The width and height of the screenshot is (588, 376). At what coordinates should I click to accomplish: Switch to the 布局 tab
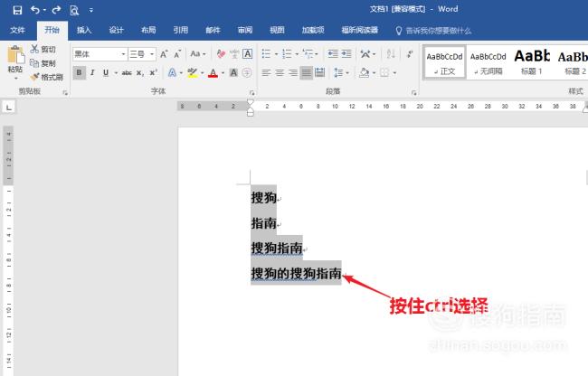tap(148, 31)
